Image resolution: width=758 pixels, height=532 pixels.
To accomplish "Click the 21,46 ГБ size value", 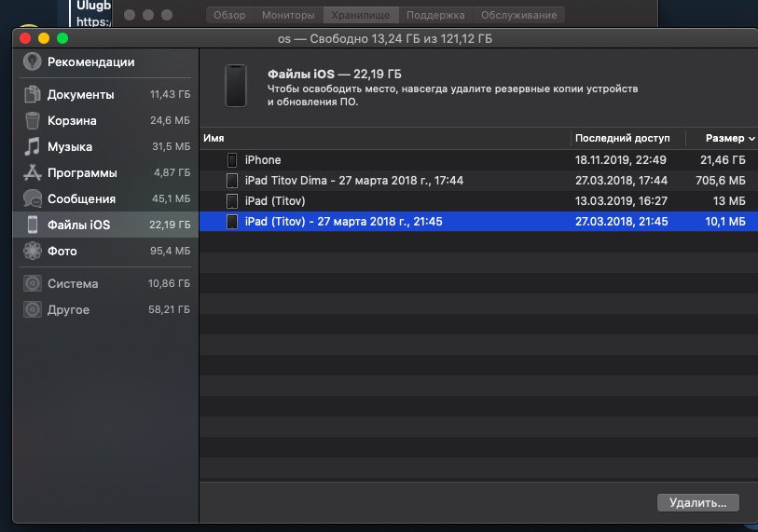I will (723, 160).
